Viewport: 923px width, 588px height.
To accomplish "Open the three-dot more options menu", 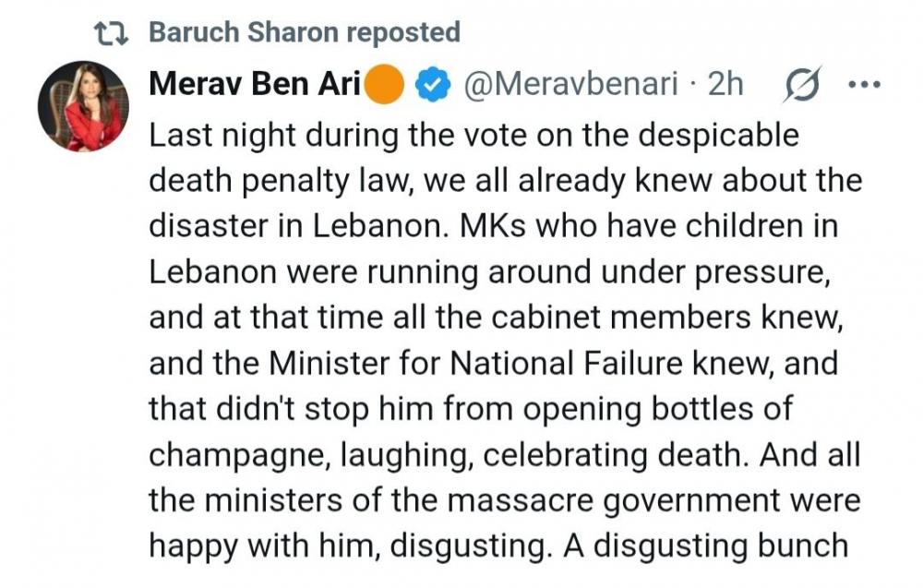I will [x=864, y=86].
